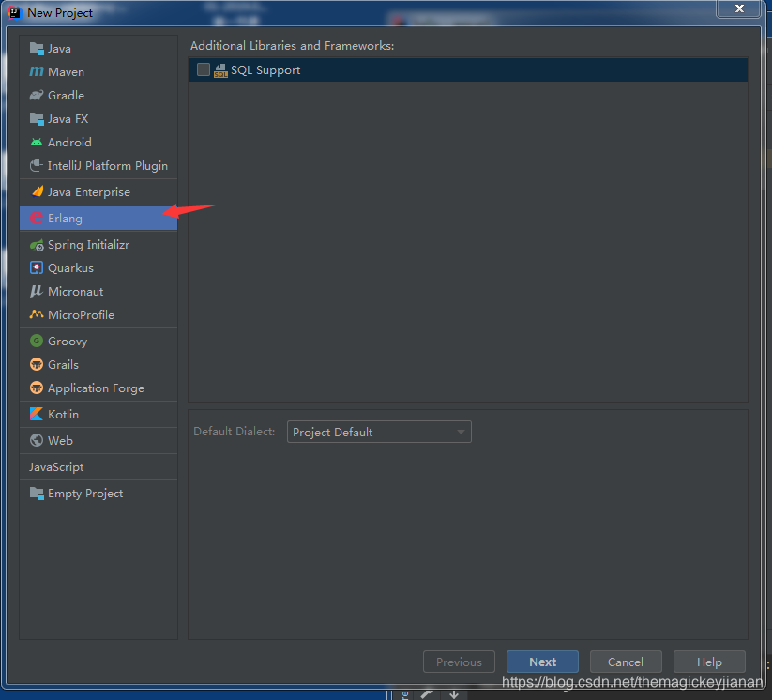
Task: Select Maven in project type list
Action: pyautogui.click(x=66, y=72)
